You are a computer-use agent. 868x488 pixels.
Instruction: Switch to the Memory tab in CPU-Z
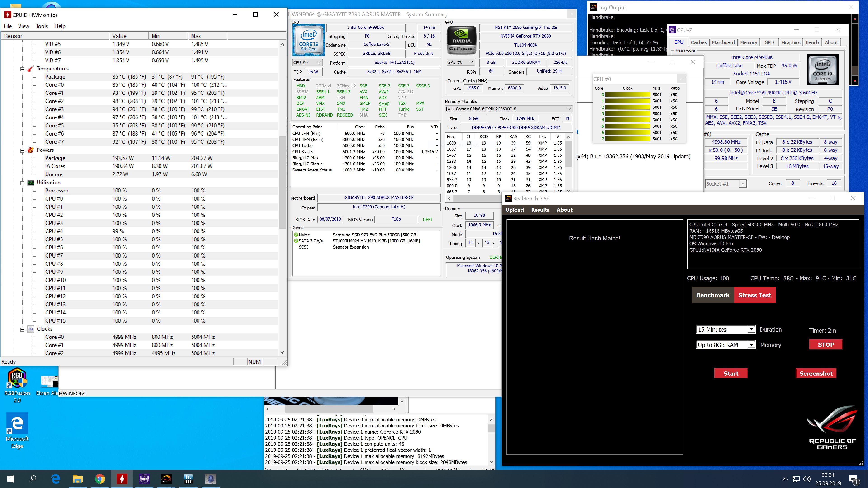[748, 42]
